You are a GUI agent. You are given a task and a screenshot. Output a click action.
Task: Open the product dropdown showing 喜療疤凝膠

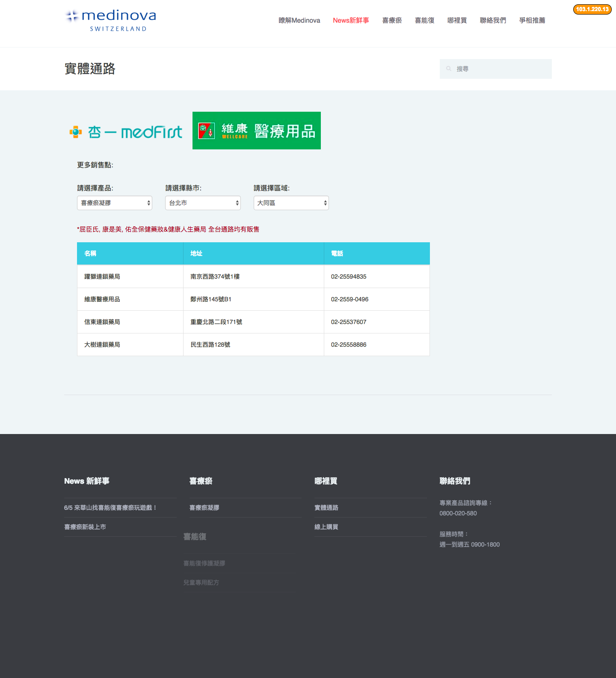[114, 203]
